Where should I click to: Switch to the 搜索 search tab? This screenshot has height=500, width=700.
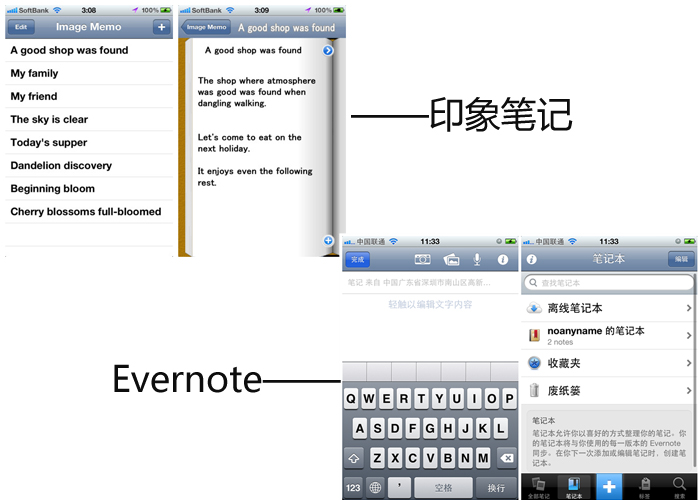click(x=679, y=487)
